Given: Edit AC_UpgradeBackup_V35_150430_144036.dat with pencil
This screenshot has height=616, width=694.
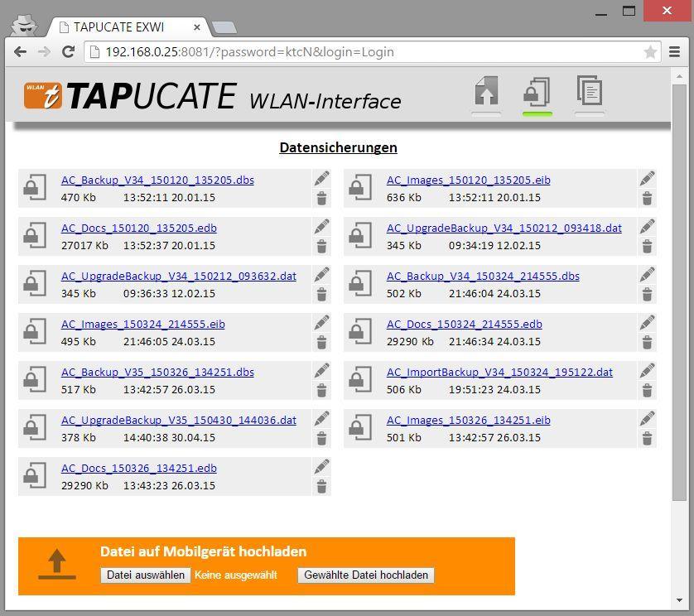Looking at the screenshot, I should click(322, 419).
